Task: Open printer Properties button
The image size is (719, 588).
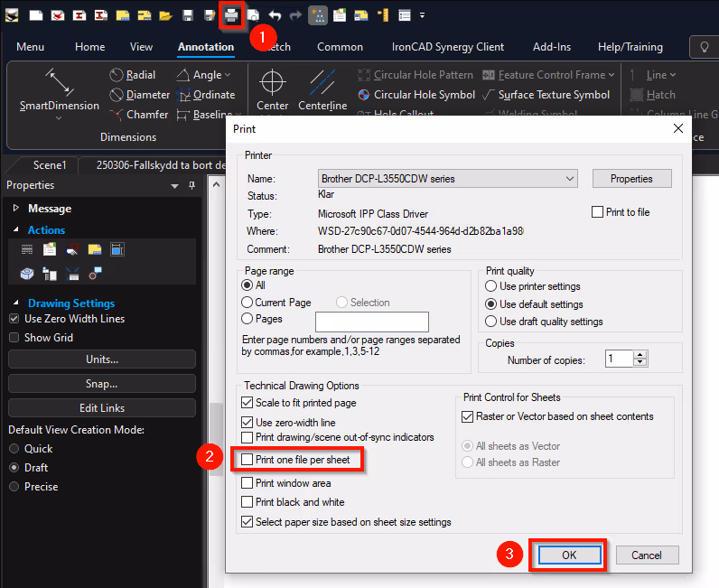Action: [x=631, y=179]
